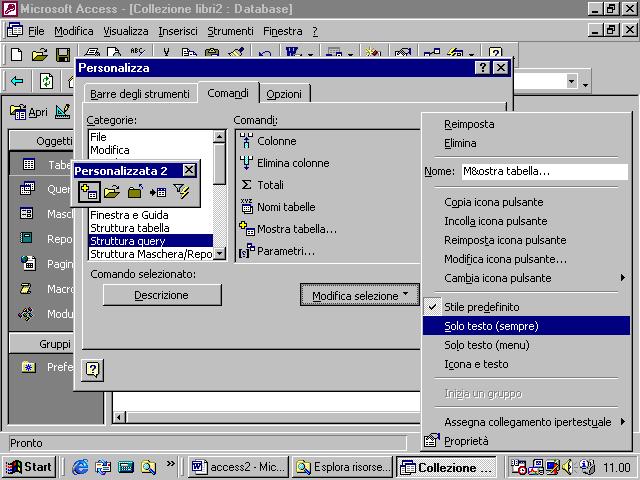Expand Cambia icona pulsante submenu

tap(526, 278)
